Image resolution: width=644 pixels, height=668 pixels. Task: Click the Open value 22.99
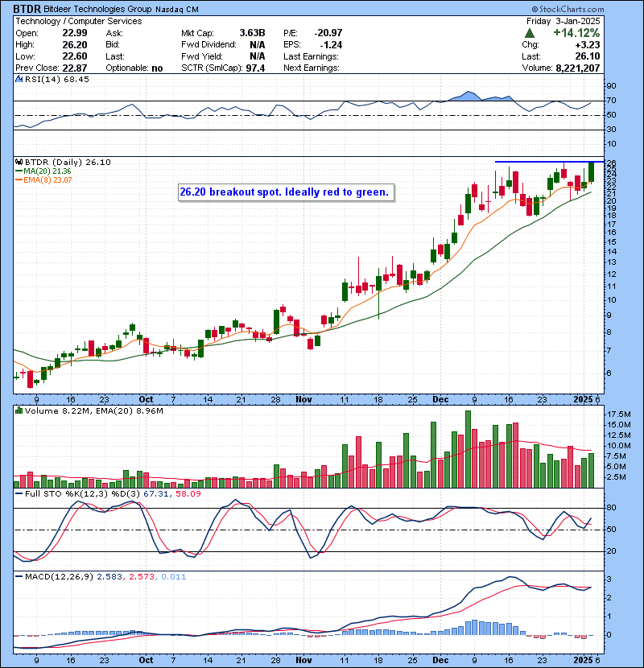(75, 33)
